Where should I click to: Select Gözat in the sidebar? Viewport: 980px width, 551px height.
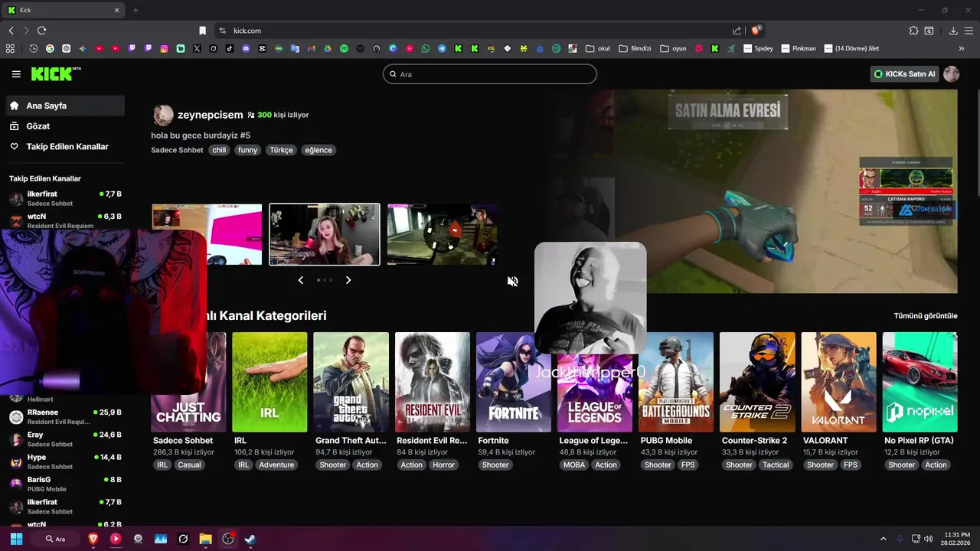tap(65, 126)
